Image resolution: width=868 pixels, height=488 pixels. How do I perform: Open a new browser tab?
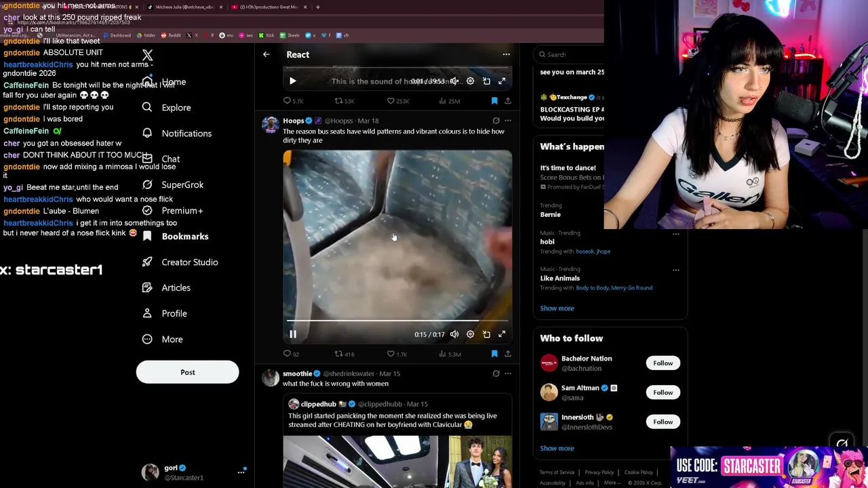(x=318, y=7)
